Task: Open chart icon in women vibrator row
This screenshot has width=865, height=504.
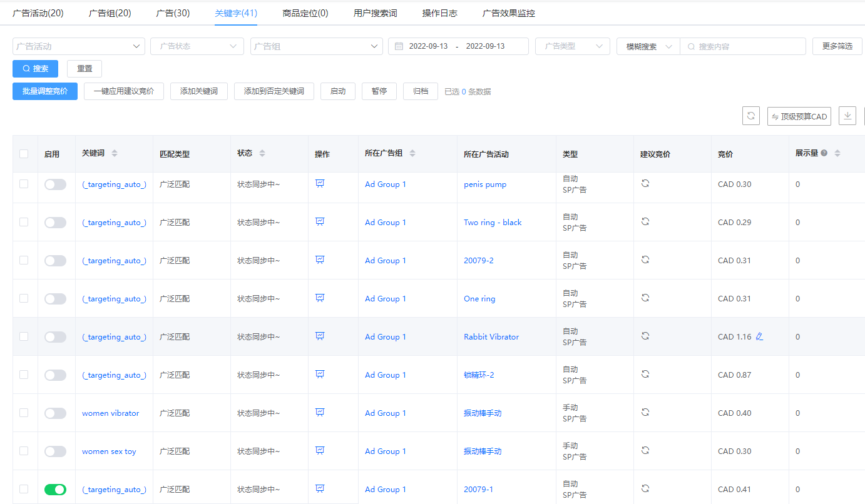Action: [320, 413]
